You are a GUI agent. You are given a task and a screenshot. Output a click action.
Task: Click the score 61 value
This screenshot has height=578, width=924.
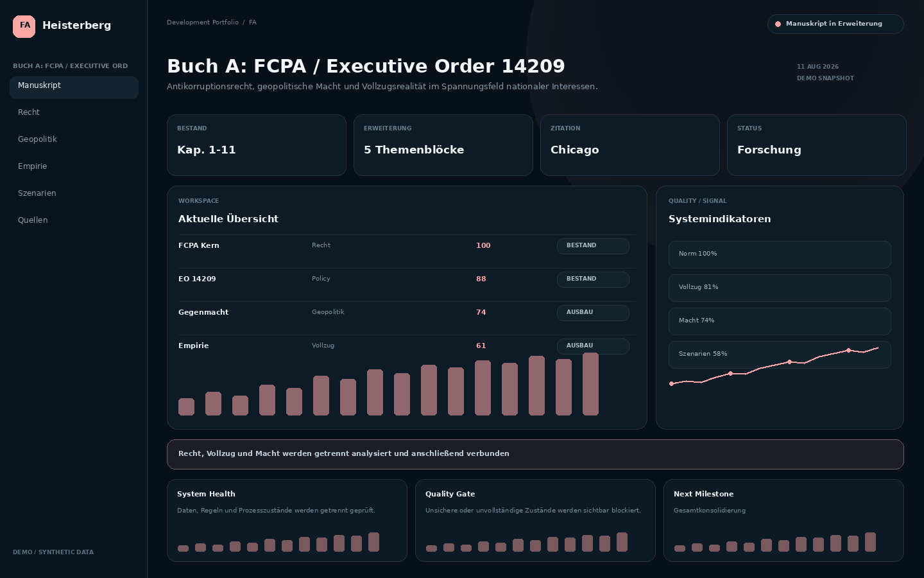point(481,346)
